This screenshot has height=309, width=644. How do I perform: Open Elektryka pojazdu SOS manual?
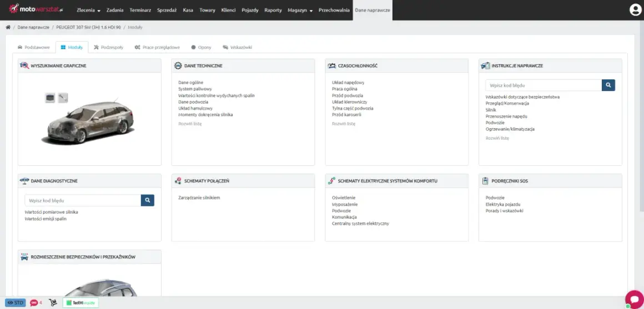coord(503,204)
